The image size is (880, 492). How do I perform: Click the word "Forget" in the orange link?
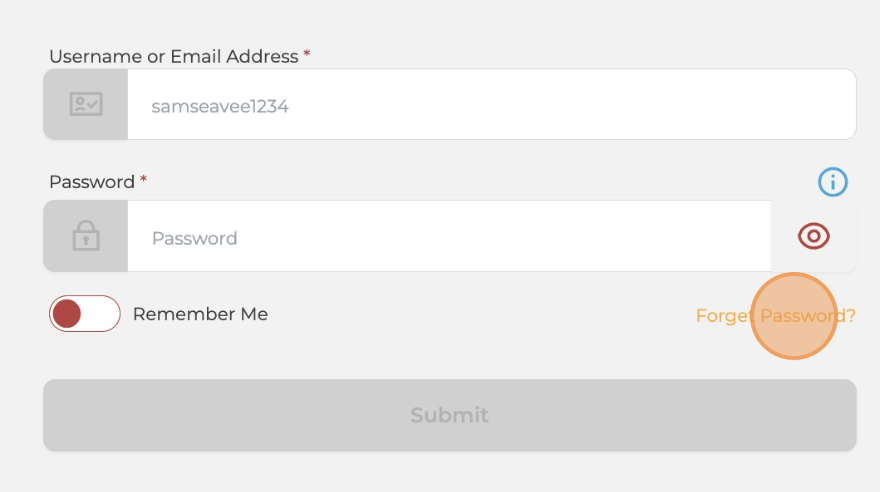click(x=722, y=316)
